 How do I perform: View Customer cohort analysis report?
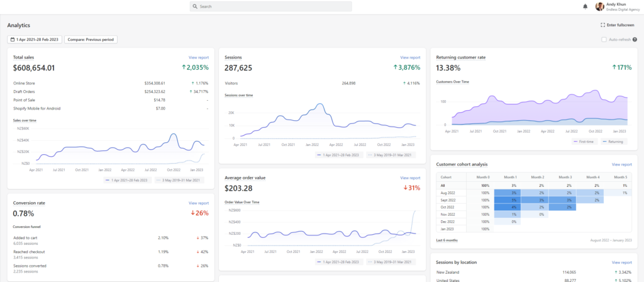tap(621, 164)
